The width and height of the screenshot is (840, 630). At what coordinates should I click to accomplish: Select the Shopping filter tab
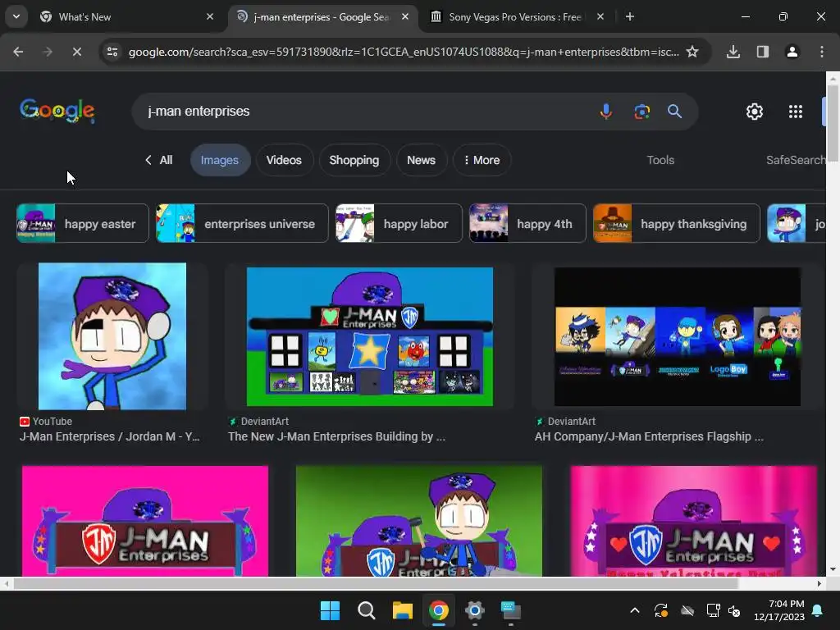point(354,160)
